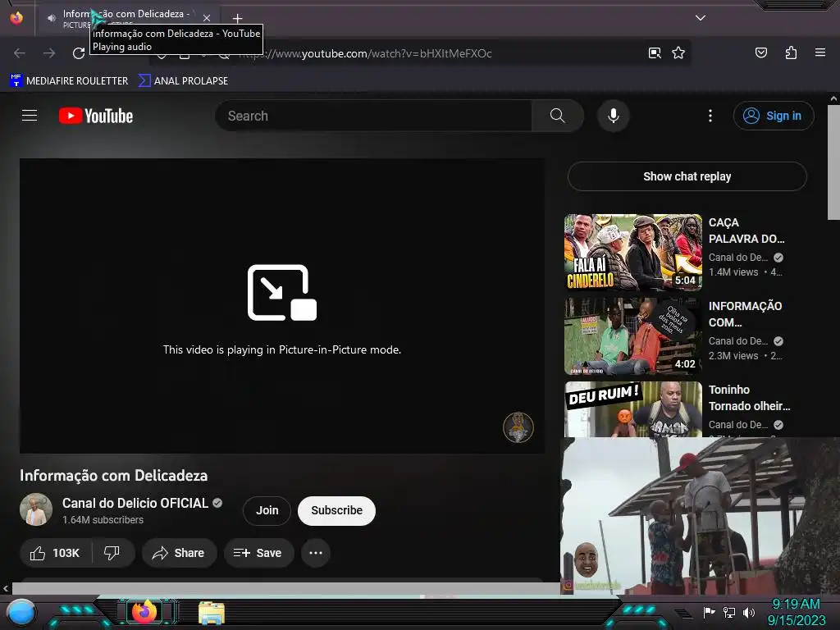Open File Explorer from taskbar
840x630 pixels.
(x=211, y=613)
